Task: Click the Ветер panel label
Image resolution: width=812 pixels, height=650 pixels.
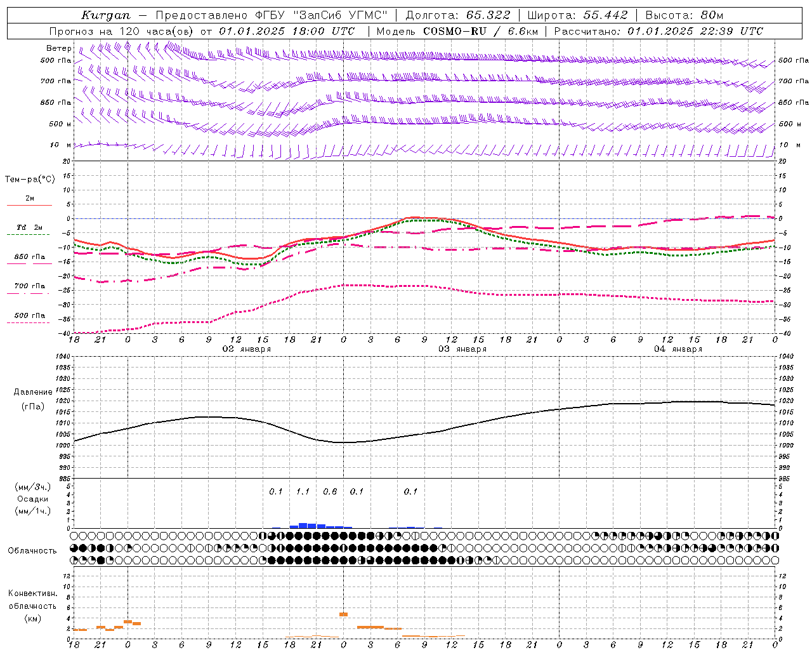Action: tap(58, 48)
